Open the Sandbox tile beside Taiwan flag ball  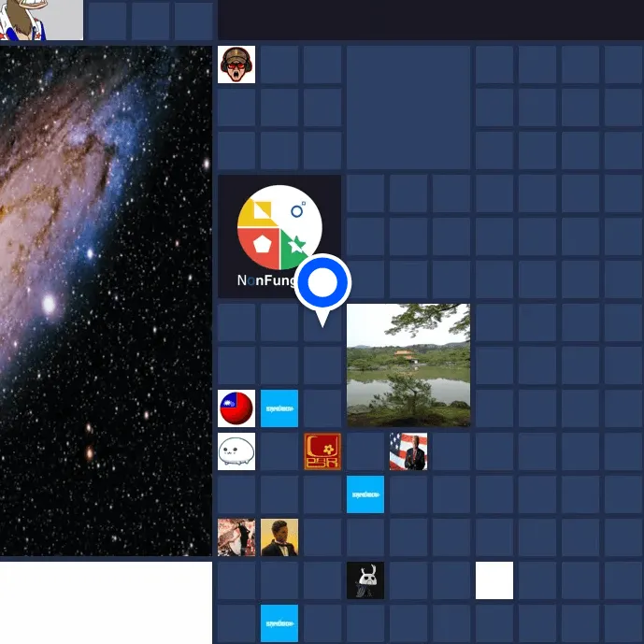pos(279,408)
